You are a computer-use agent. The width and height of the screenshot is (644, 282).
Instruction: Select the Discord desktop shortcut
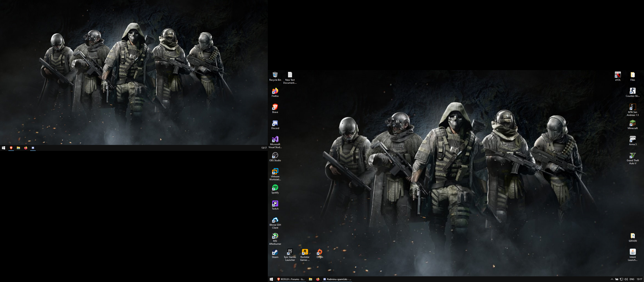pyautogui.click(x=275, y=125)
